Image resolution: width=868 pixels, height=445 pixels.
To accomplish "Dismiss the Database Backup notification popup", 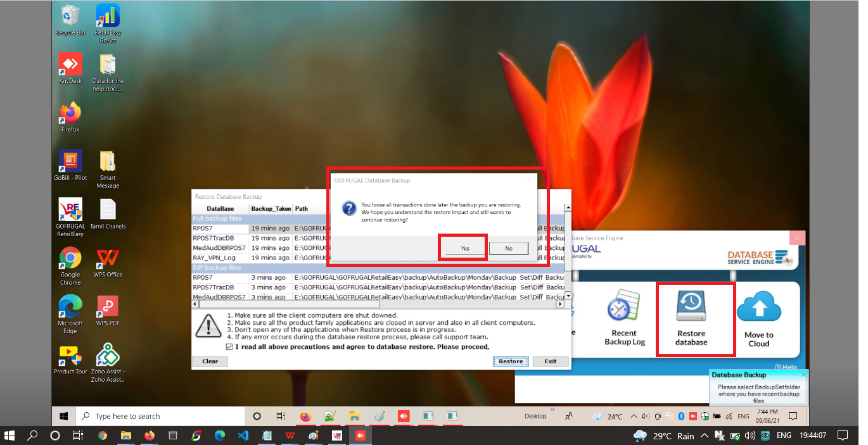I will (x=803, y=375).
